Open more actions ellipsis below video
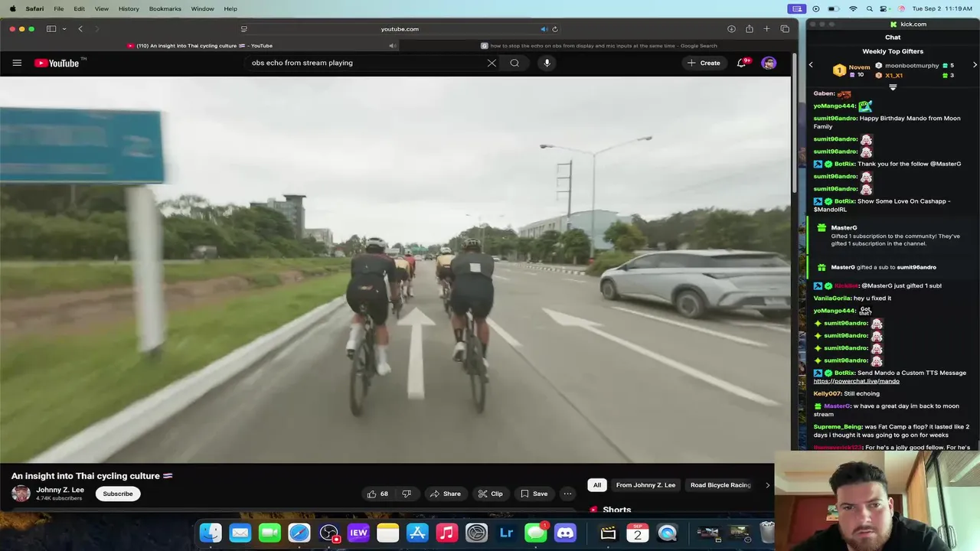This screenshot has height=551, width=980. [x=567, y=494]
